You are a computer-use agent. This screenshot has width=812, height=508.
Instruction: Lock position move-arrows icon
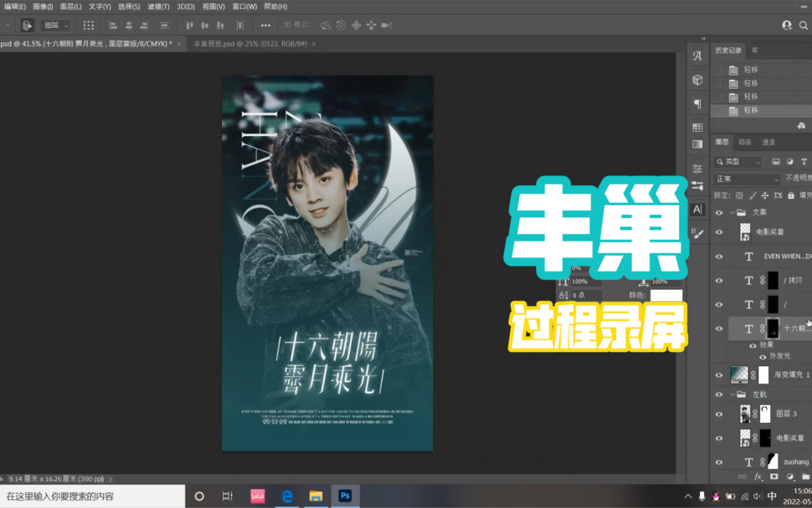tap(765, 195)
